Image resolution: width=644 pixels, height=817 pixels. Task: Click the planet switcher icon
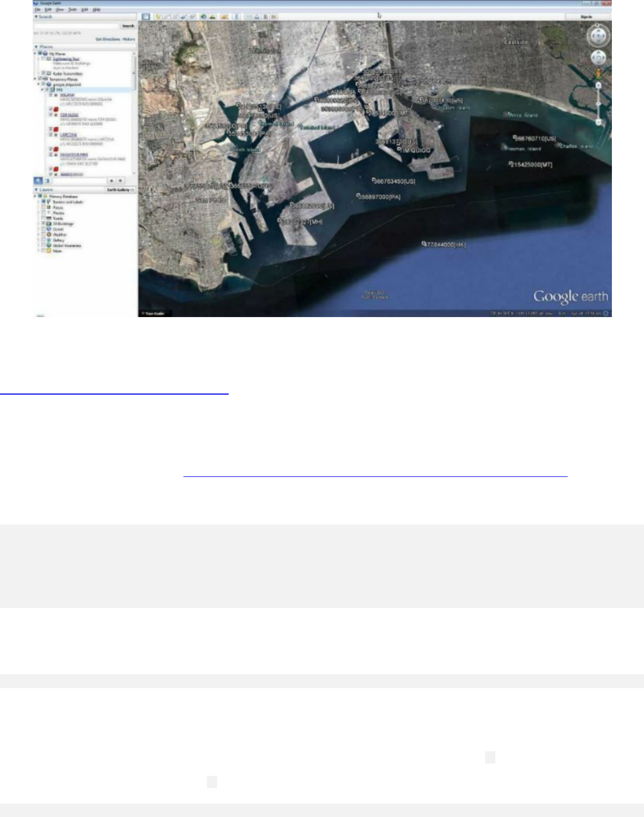coord(225,17)
